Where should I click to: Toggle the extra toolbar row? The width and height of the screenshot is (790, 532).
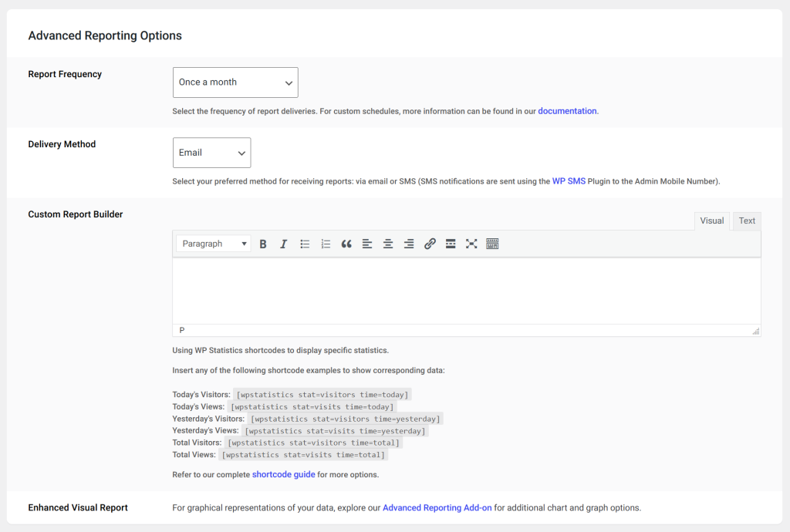[x=492, y=244]
